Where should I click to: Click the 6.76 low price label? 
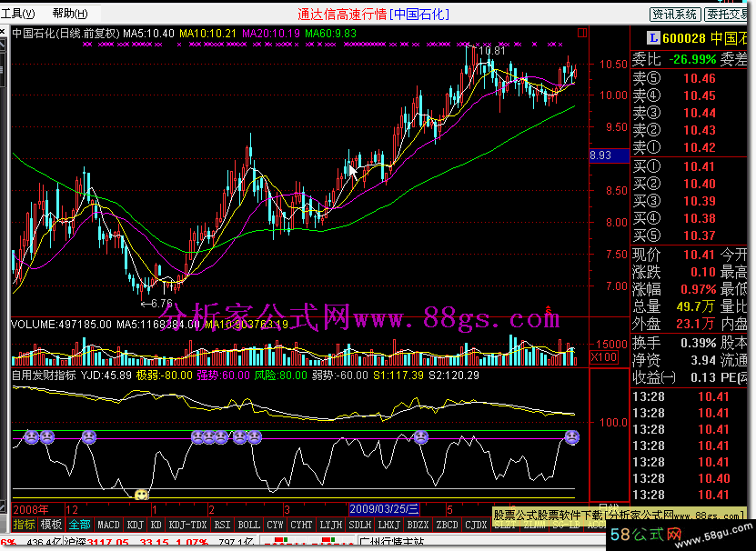point(162,303)
